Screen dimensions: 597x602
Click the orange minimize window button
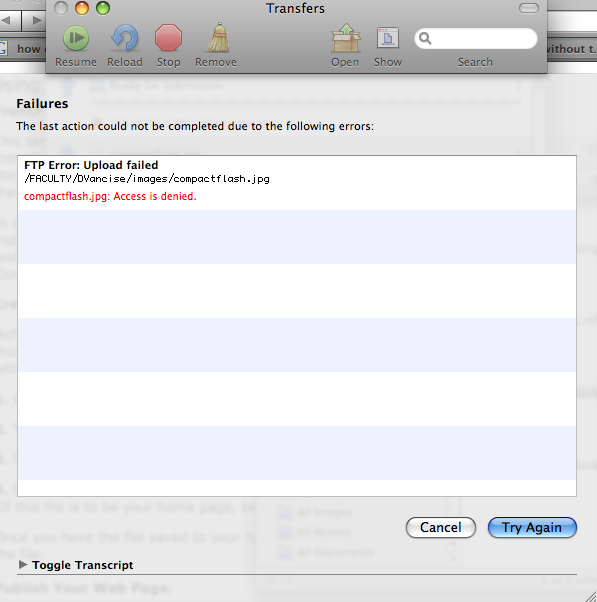point(82,8)
